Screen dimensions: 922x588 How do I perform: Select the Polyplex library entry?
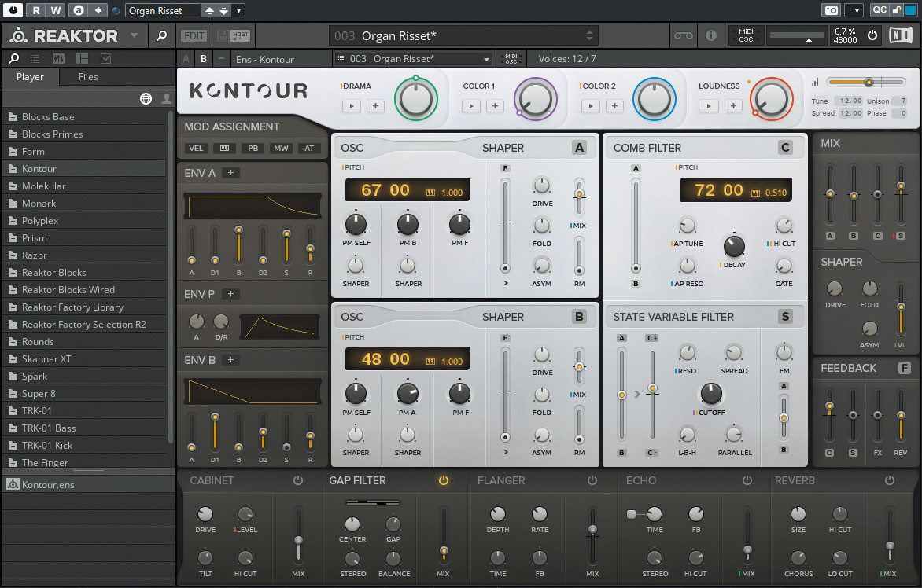click(85, 220)
